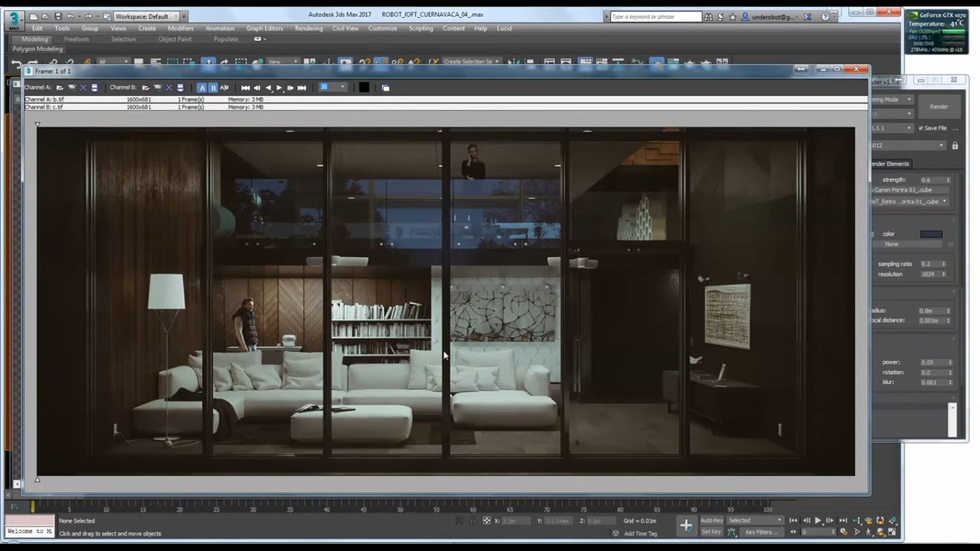Adjust the strength spinner value 0.6
Image resolution: width=980 pixels, height=551 pixels.
pyautogui.click(x=936, y=180)
